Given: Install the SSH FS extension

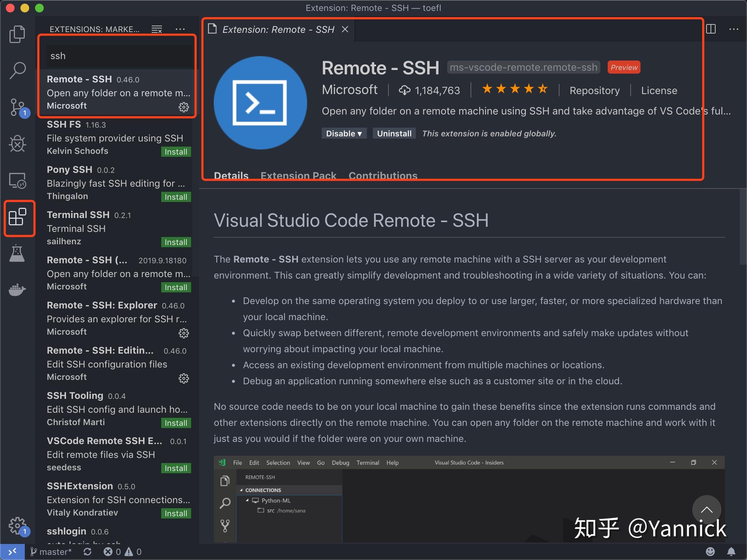Looking at the screenshot, I should (176, 152).
